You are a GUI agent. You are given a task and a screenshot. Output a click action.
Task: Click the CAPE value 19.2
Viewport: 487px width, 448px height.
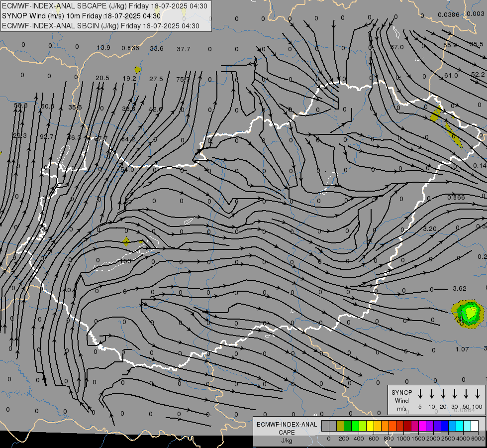129,79
